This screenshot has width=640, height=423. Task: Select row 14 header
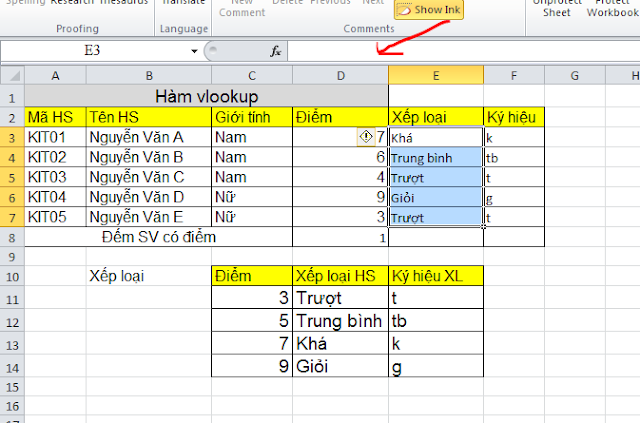point(12,367)
